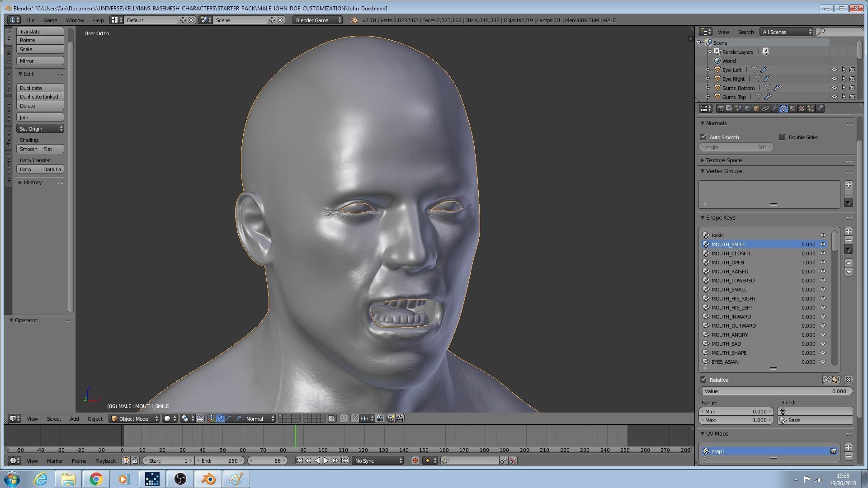Open the Blender Game engine dropdown
The width and height of the screenshot is (868, 488).
(x=317, y=20)
